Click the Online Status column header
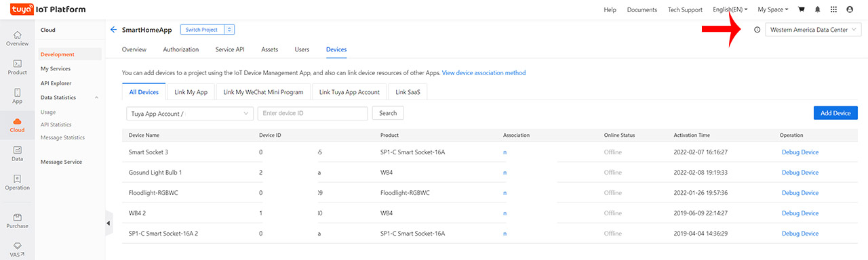 coord(619,135)
